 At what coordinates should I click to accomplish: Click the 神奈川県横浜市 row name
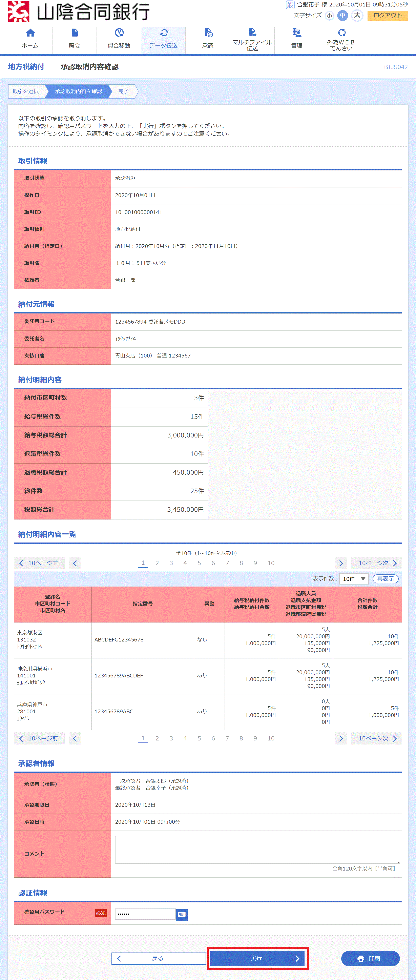[x=35, y=668]
